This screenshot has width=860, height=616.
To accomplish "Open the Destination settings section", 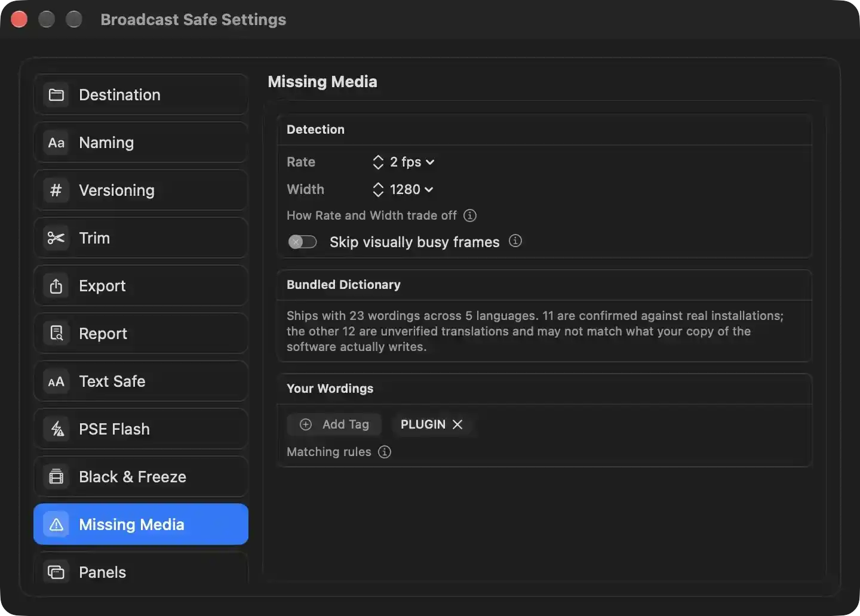I will pyautogui.click(x=141, y=95).
